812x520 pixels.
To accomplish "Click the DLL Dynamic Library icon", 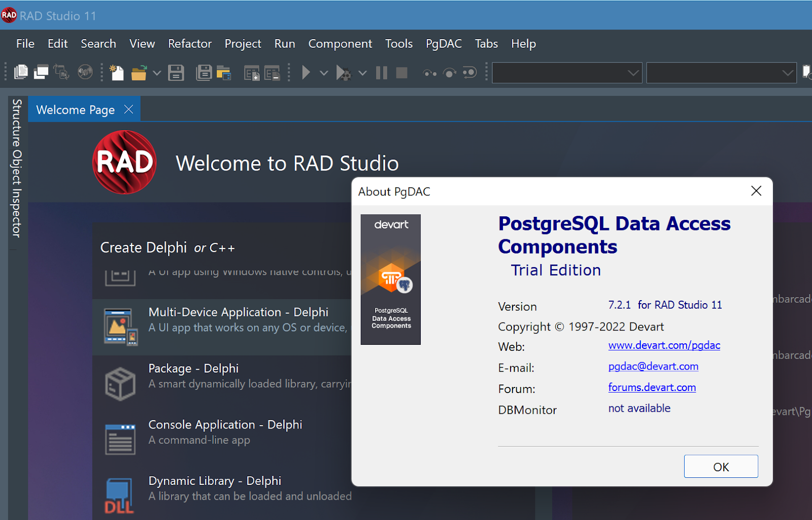I will [x=119, y=496].
